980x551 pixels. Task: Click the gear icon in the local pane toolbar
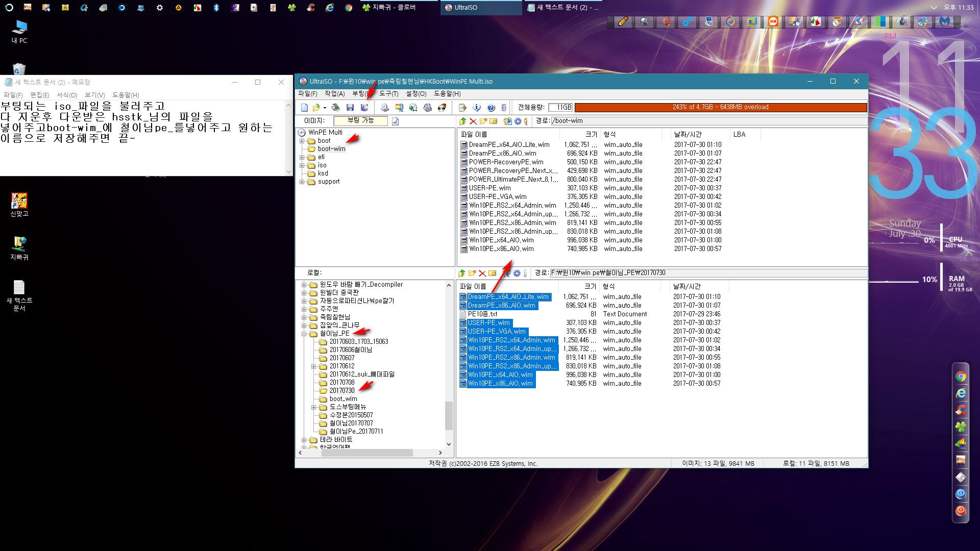point(517,273)
